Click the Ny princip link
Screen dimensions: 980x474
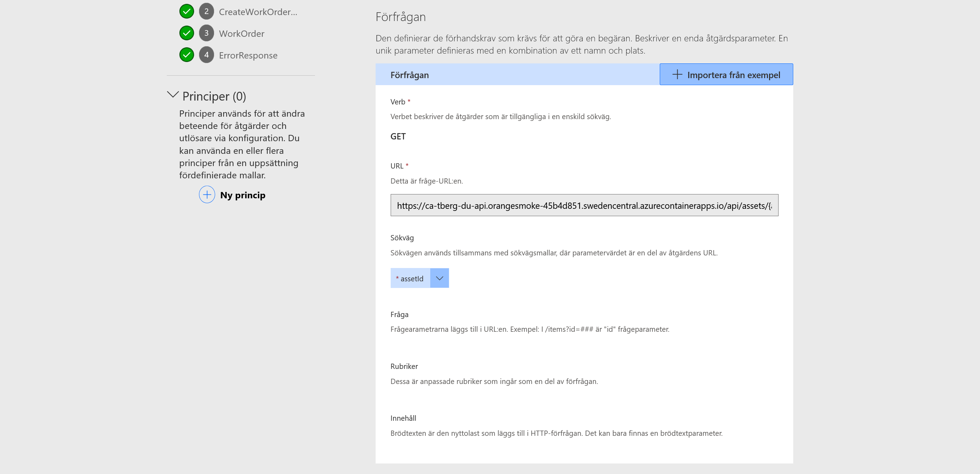243,195
